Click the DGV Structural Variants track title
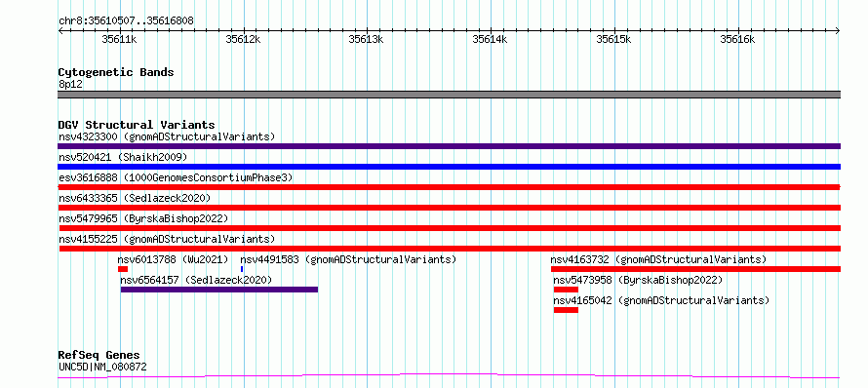The width and height of the screenshot is (868, 388). click(x=137, y=125)
